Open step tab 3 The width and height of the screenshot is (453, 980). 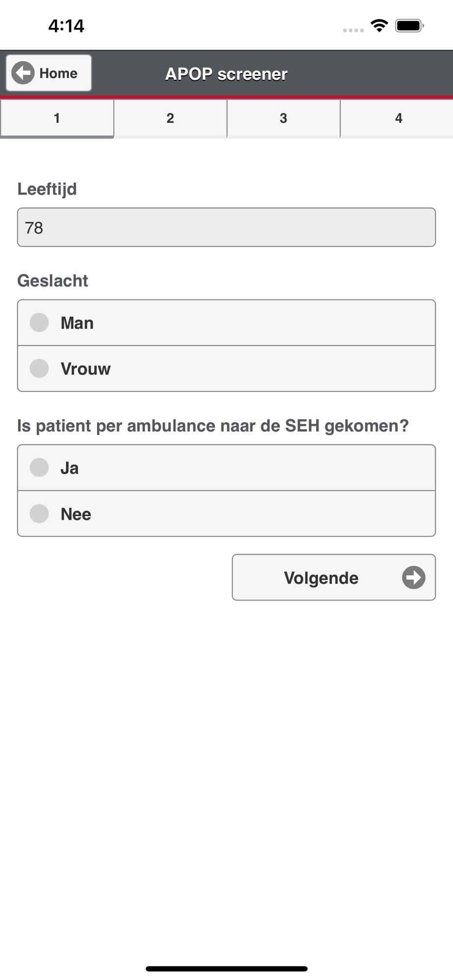[283, 118]
